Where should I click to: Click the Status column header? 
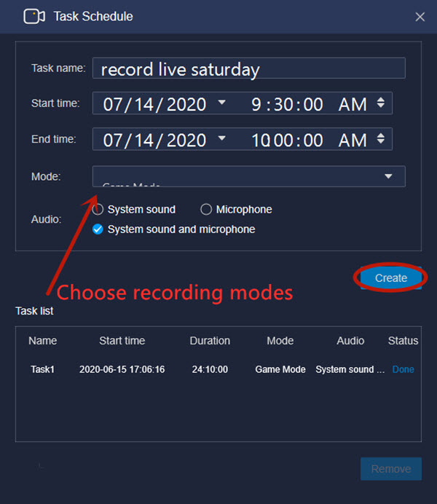click(403, 341)
